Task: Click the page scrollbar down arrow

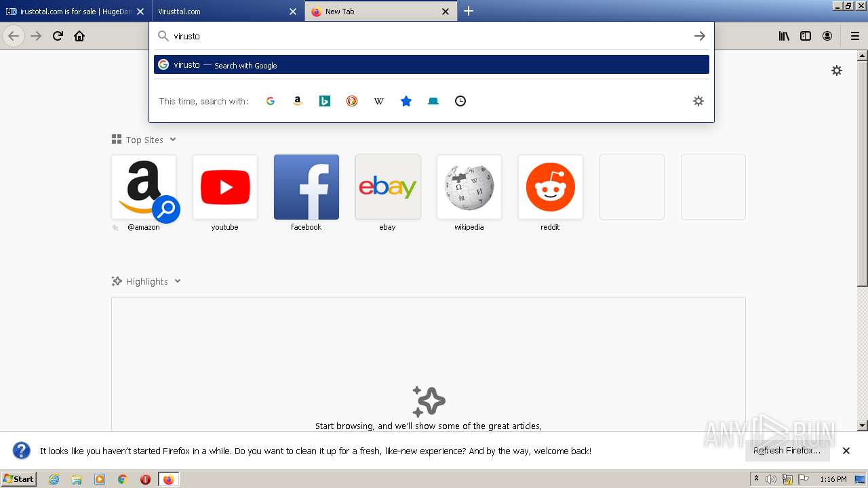Action: (x=863, y=426)
